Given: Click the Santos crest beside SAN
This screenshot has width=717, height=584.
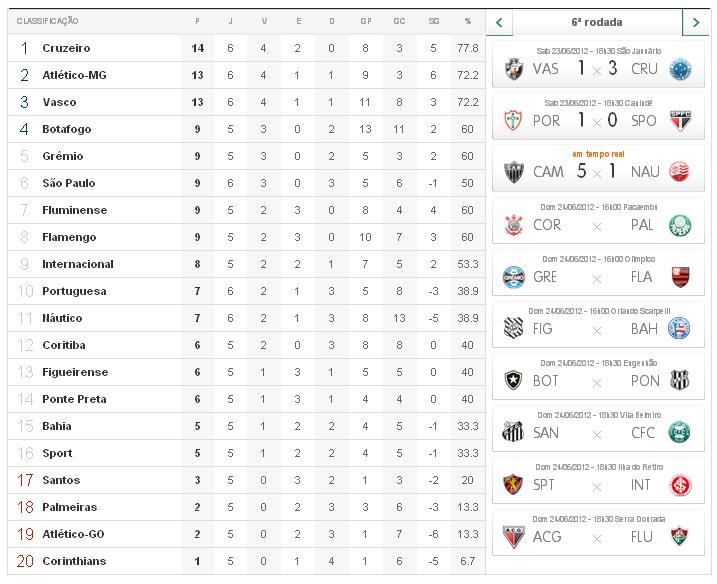Looking at the screenshot, I should pos(515,433).
